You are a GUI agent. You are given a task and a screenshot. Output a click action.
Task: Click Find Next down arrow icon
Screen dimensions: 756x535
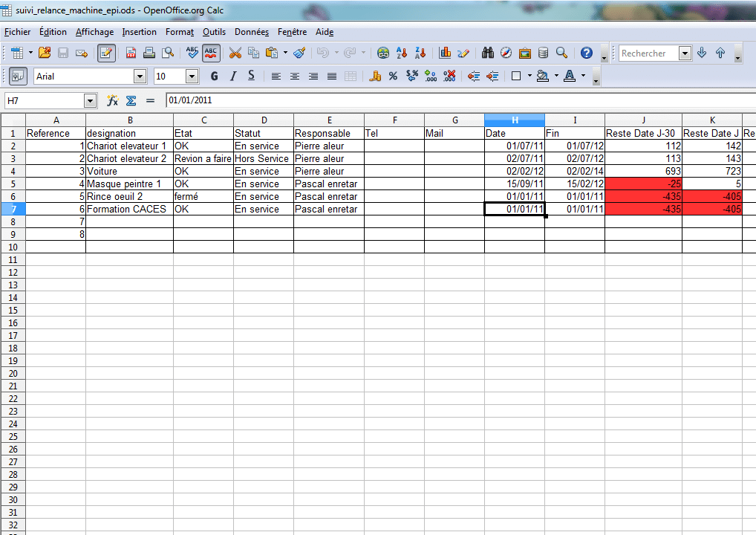pyautogui.click(x=702, y=53)
